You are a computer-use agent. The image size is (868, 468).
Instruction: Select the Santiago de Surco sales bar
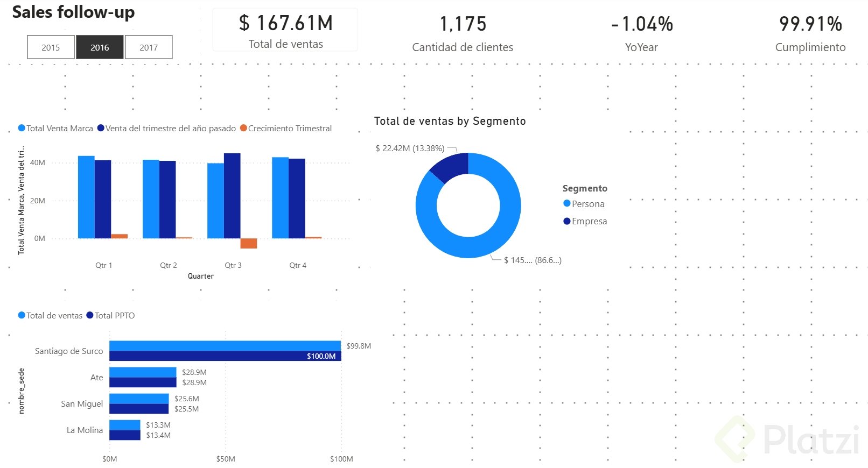225,346
